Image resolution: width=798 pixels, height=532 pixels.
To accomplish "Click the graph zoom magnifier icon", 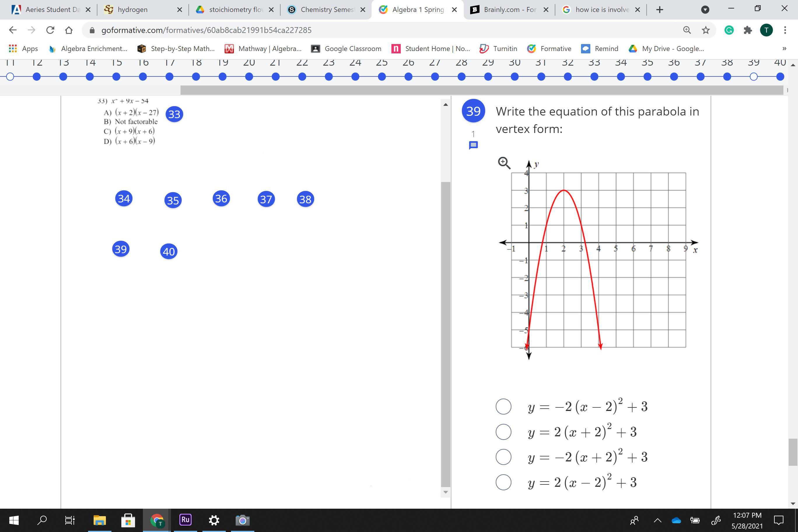I will [x=504, y=163].
